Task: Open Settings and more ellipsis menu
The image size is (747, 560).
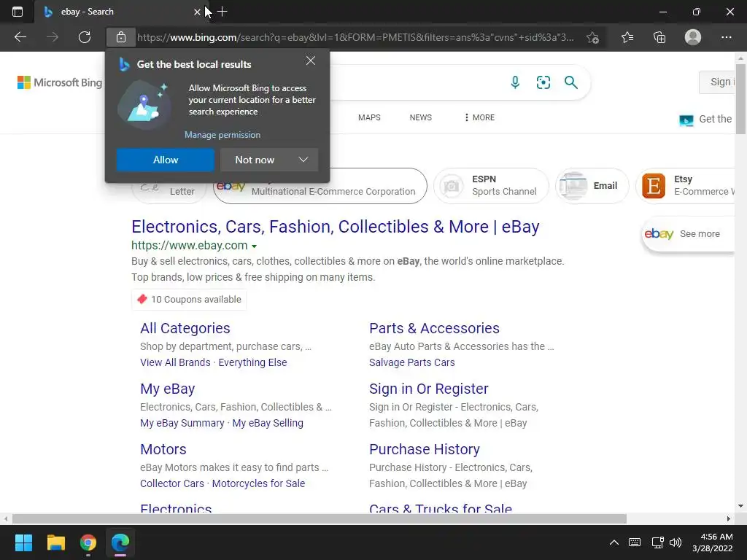Action: pos(726,37)
